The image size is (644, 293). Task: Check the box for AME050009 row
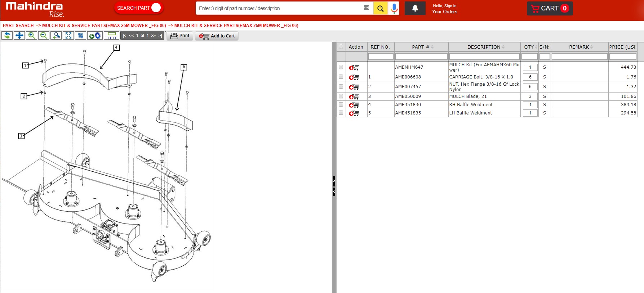coord(341,96)
